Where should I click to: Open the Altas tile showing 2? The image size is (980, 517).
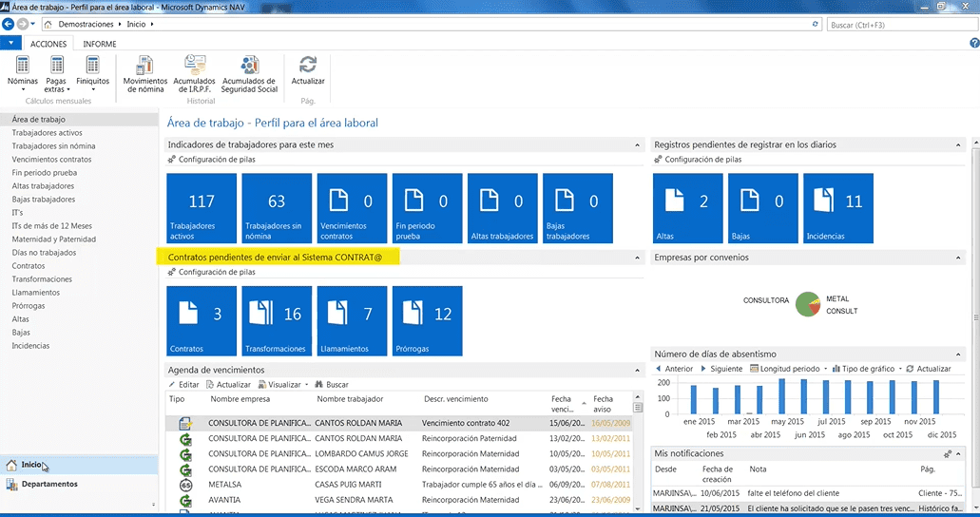[688, 208]
